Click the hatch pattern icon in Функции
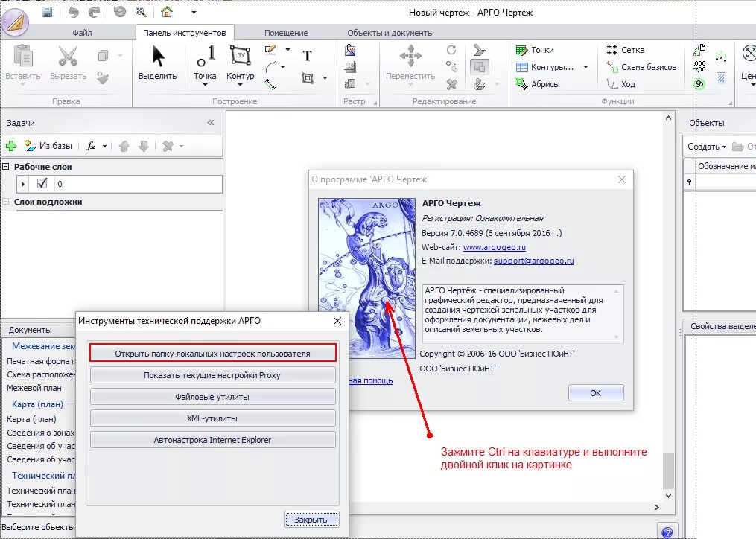The height and width of the screenshot is (539, 756). click(721, 77)
